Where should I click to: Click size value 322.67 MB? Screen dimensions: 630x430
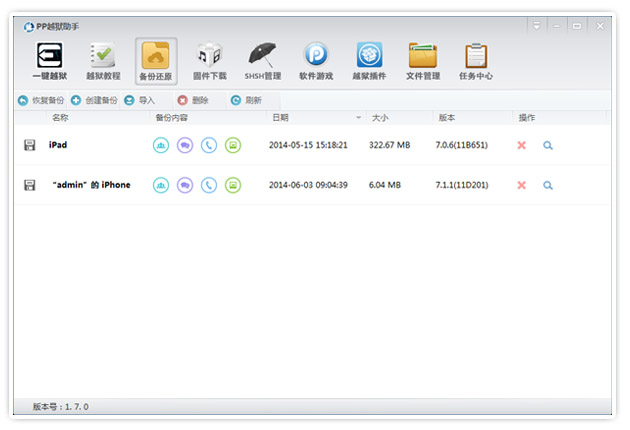[389, 145]
